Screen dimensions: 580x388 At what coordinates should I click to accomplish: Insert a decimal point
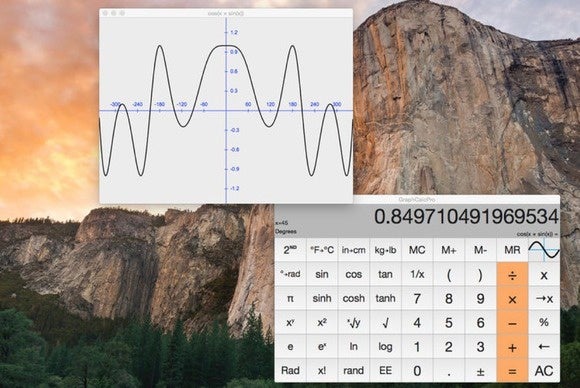[x=449, y=370]
